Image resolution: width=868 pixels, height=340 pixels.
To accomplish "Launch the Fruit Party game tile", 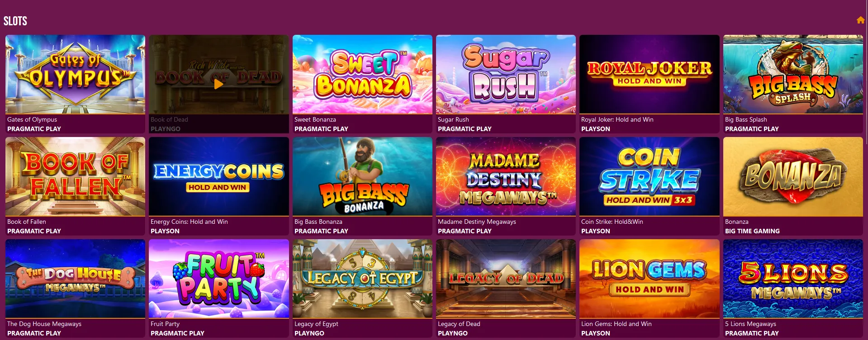I will click(x=218, y=279).
